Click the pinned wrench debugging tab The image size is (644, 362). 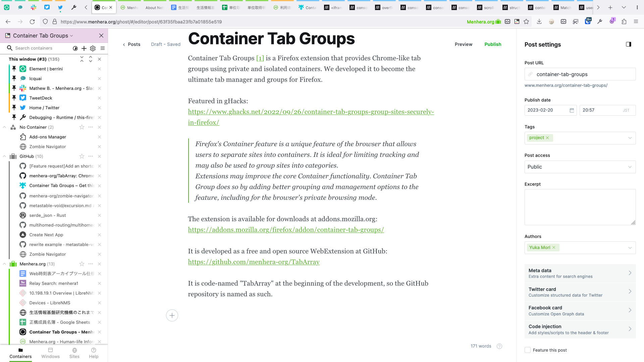pos(74,7)
